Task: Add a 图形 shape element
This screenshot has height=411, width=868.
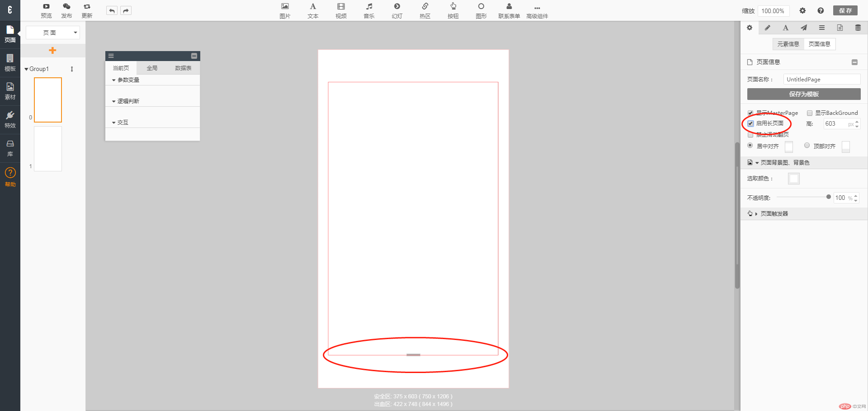Action: [x=481, y=10]
